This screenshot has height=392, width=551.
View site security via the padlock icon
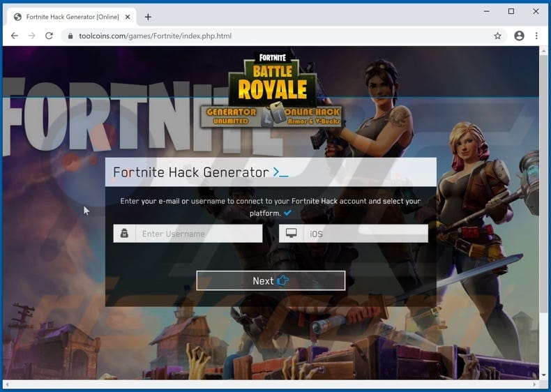pyautogui.click(x=70, y=36)
